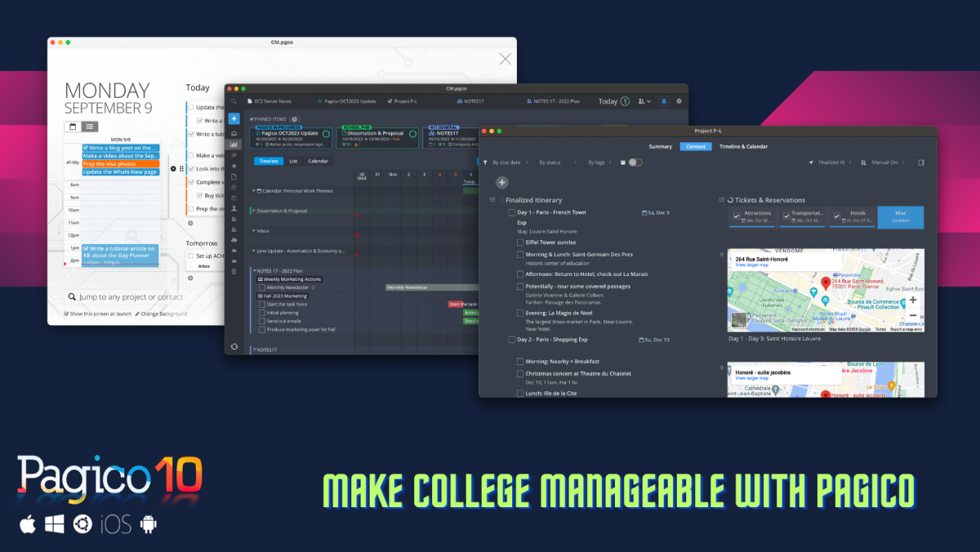Viewport: 980px width, 552px height.
Task: Check Day 2 - Paris - Shopping Exp
Action: 512,340
